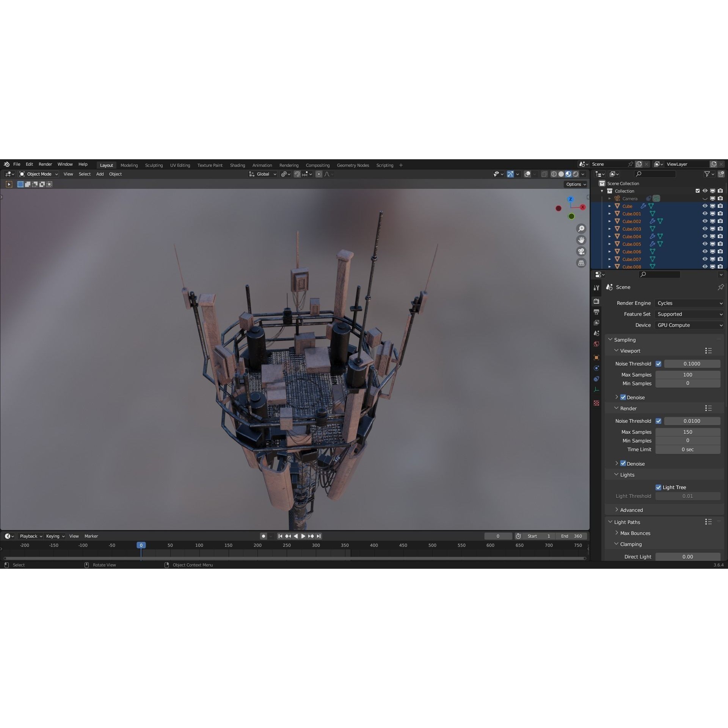Open the Output Properties tab (printer icon)
Viewport: 728px width, 728px height.
[596, 312]
